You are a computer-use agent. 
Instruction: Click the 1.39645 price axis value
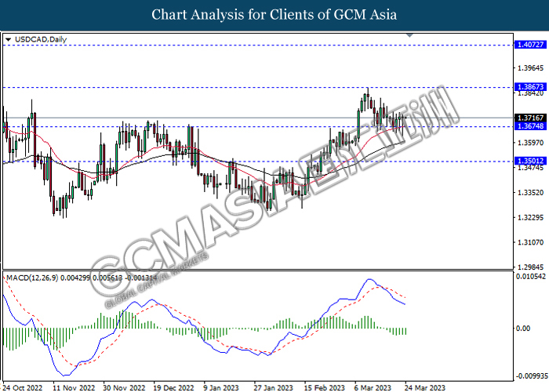point(530,68)
